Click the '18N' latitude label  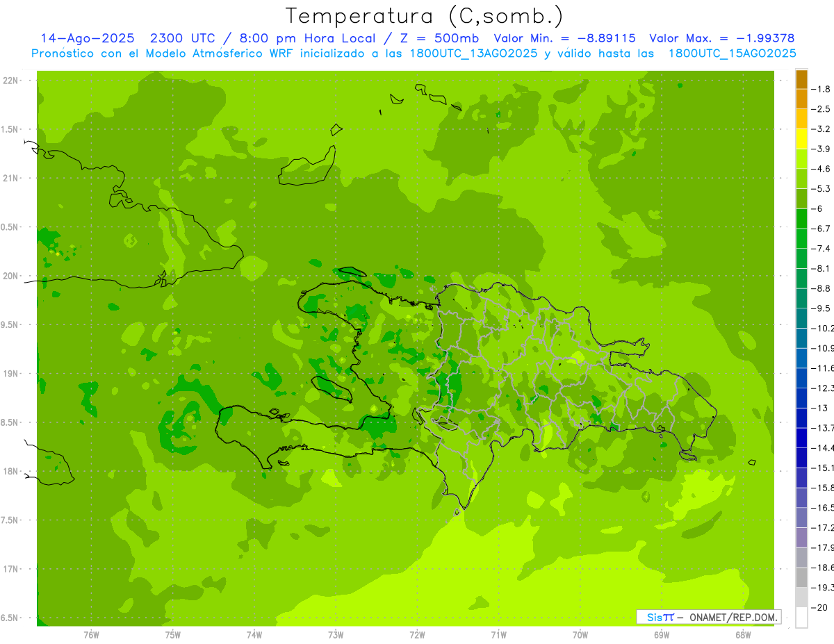tap(11, 471)
